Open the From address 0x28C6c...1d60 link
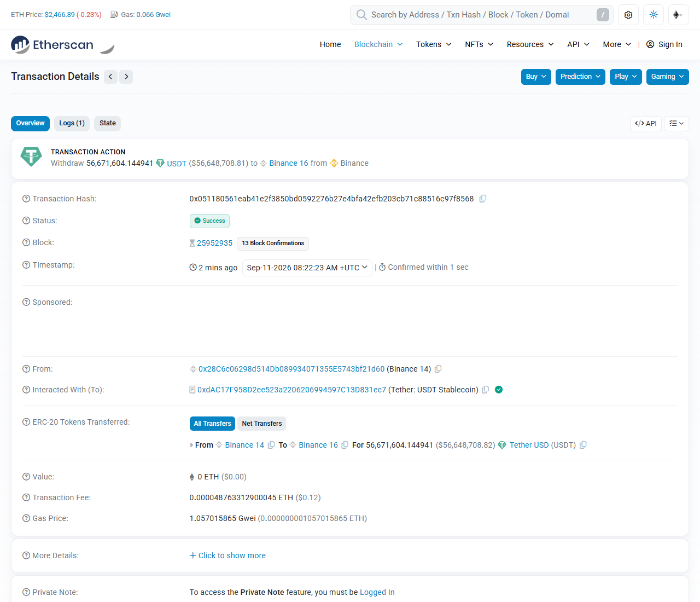 [x=291, y=369]
